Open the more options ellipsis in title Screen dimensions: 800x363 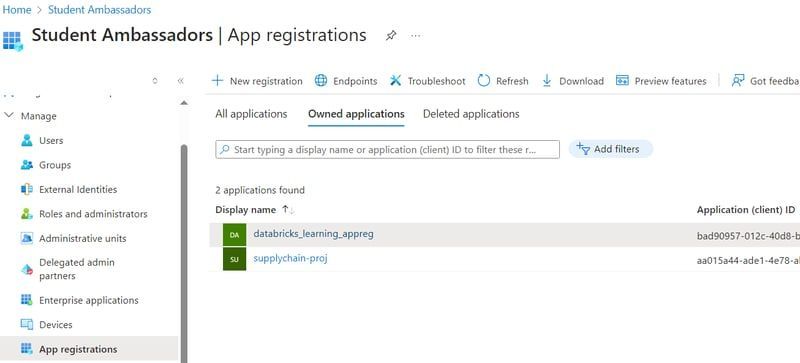416,36
